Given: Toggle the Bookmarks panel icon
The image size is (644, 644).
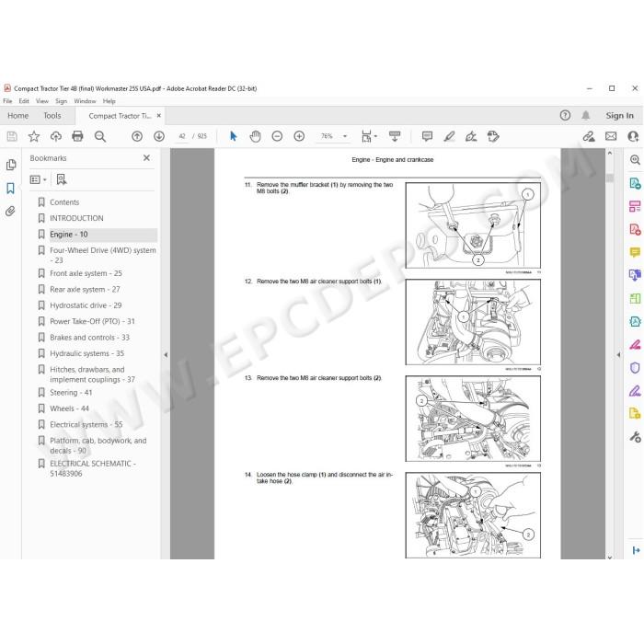Looking at the screenshot, I should point(11,188).
